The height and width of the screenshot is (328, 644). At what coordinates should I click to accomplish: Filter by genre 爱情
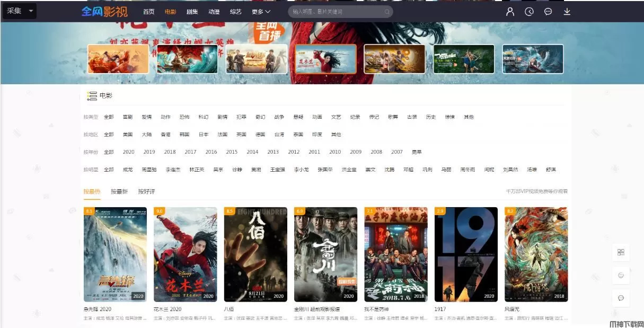point(146,117)
